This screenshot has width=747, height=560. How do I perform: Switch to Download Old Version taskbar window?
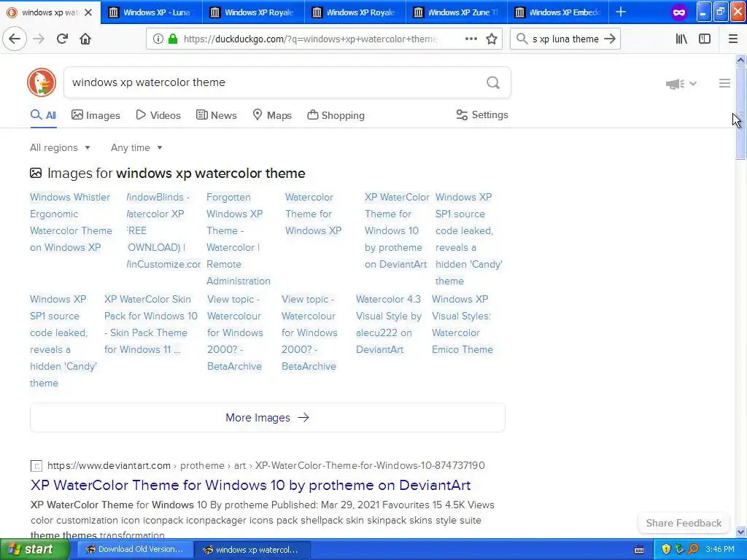(x=135, y=550)
